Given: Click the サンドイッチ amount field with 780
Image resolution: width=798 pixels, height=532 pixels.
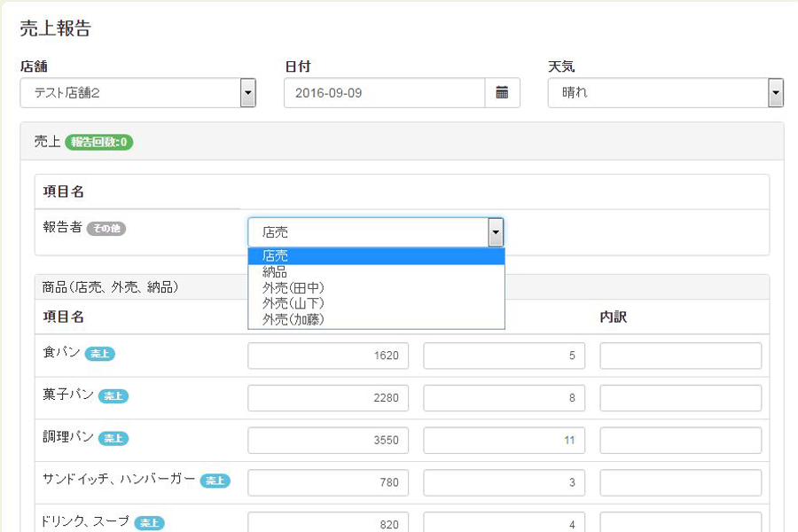Looking at the screenshot, I should 328,483.
